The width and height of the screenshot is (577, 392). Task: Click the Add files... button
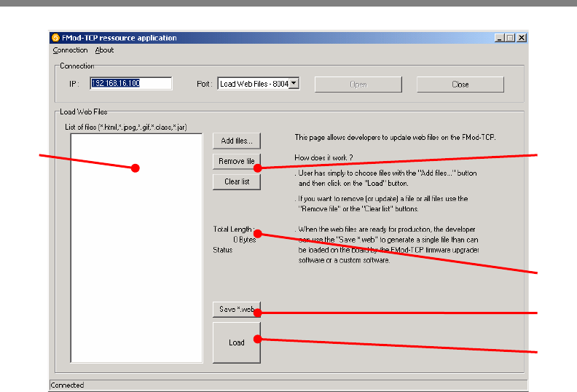pos(237,141)
